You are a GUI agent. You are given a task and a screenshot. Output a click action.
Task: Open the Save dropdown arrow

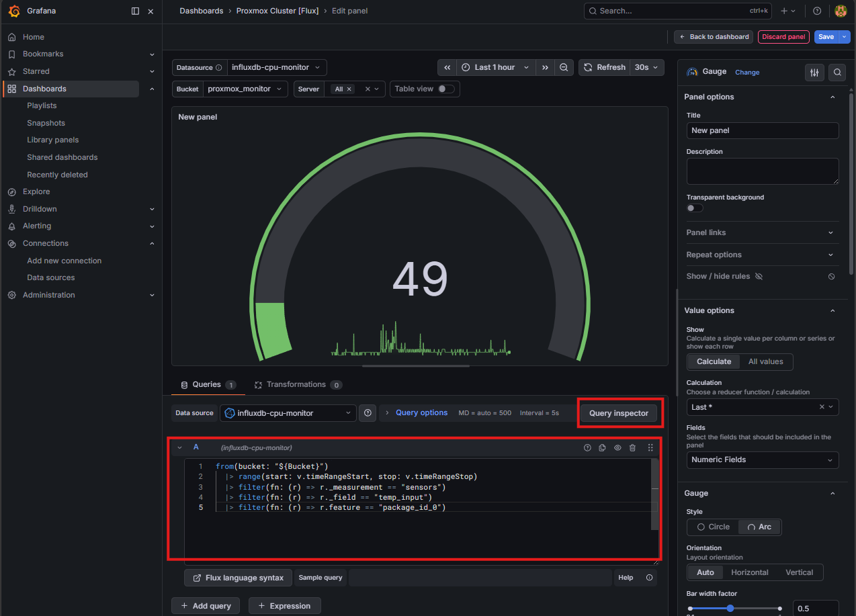[x=845, y=37]
